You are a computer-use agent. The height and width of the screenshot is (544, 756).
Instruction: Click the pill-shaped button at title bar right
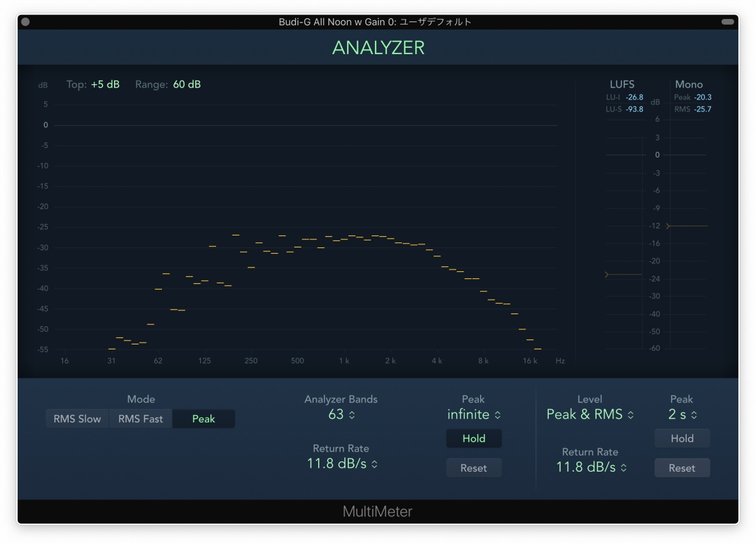(728, 22)
